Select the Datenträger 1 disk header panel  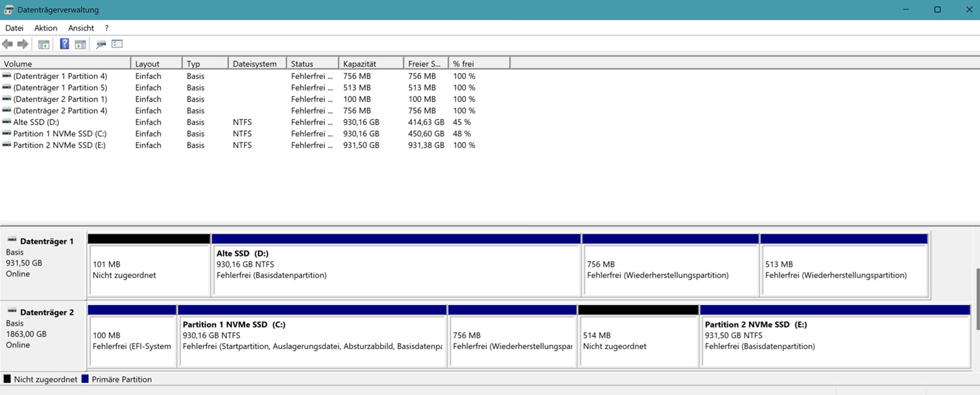pos(43,263)
